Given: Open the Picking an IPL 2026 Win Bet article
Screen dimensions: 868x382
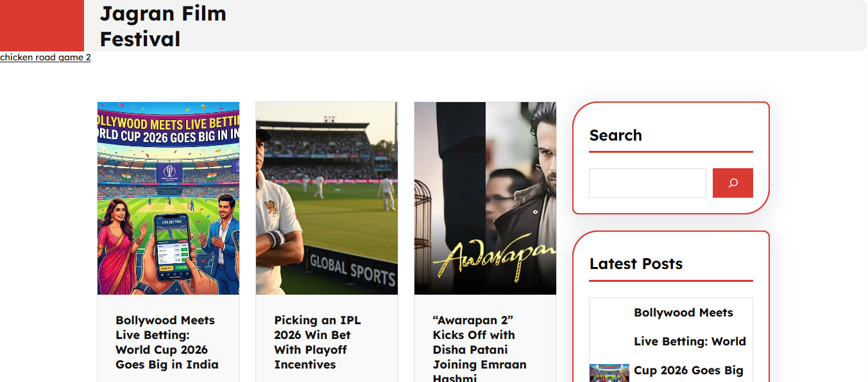Looking at the screenshot, I should (x=318, y=342).
